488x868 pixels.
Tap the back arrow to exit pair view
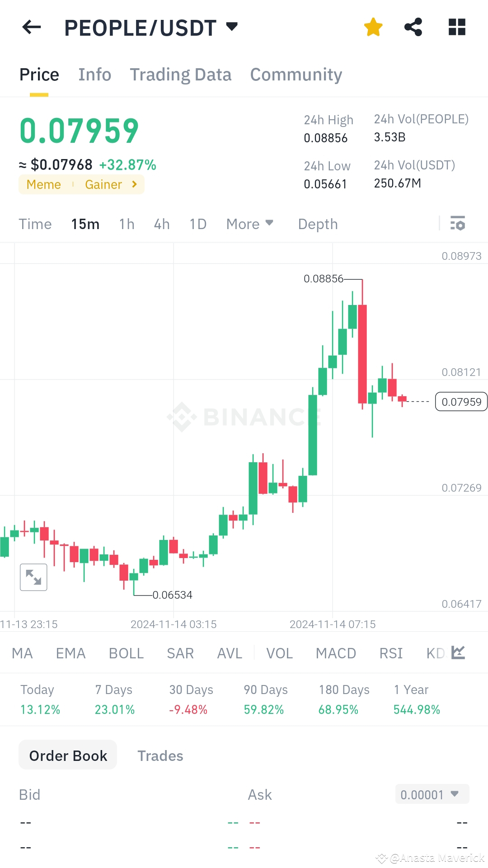[x=31, y=27]
